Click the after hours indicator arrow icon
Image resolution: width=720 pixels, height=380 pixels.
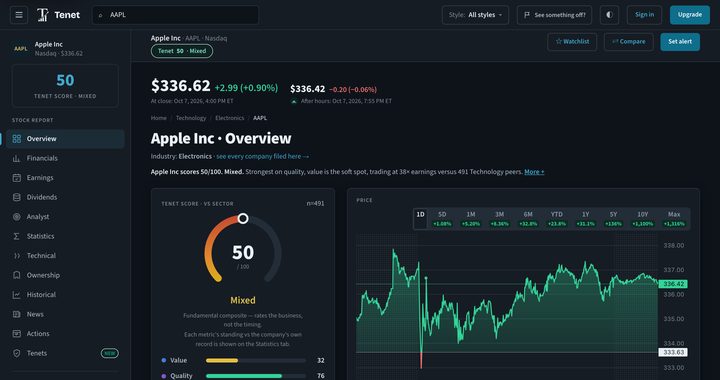point(294,101)
